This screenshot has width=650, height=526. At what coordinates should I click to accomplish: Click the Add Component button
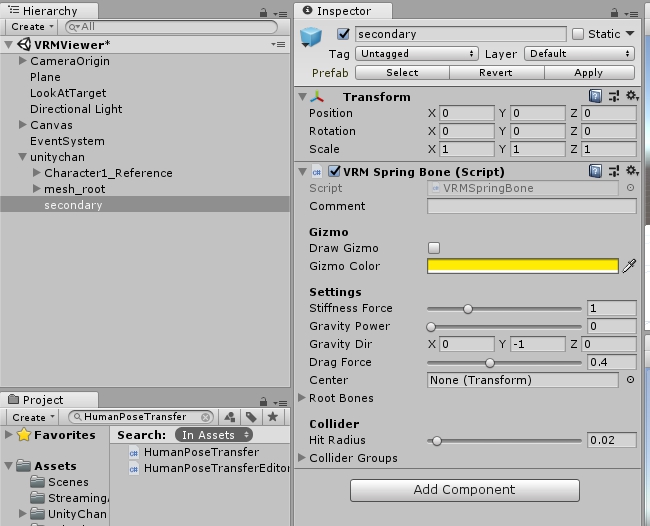[465, 490]
